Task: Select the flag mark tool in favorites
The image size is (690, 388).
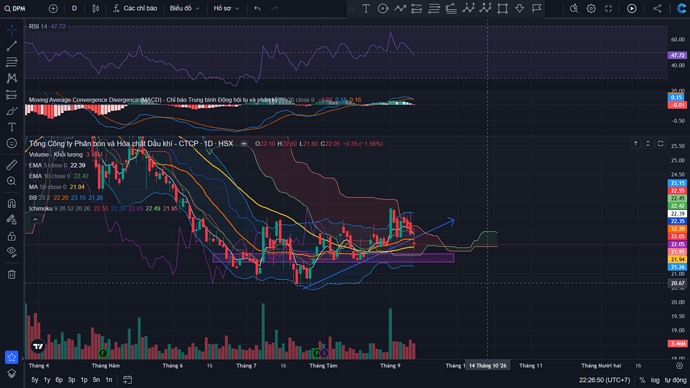Action: pyautogui.click(x=536, y=8)
